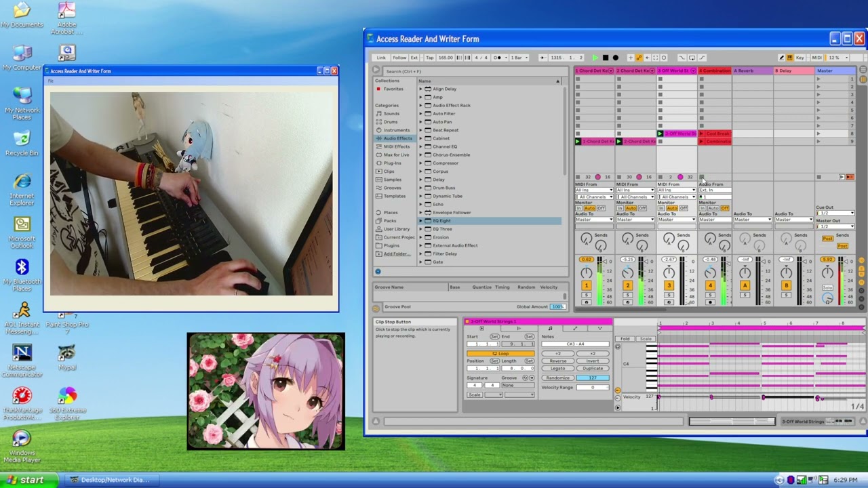This screenshot has width=868, height=488.
Task: Select the Drums browser category
Action: click(x=391, y=122)
